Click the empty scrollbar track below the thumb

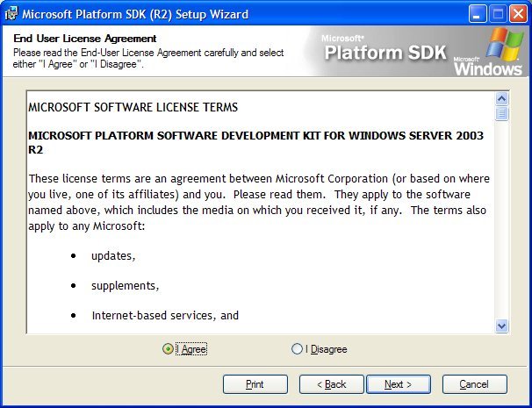pyautogui.click(x=502, y=219)
